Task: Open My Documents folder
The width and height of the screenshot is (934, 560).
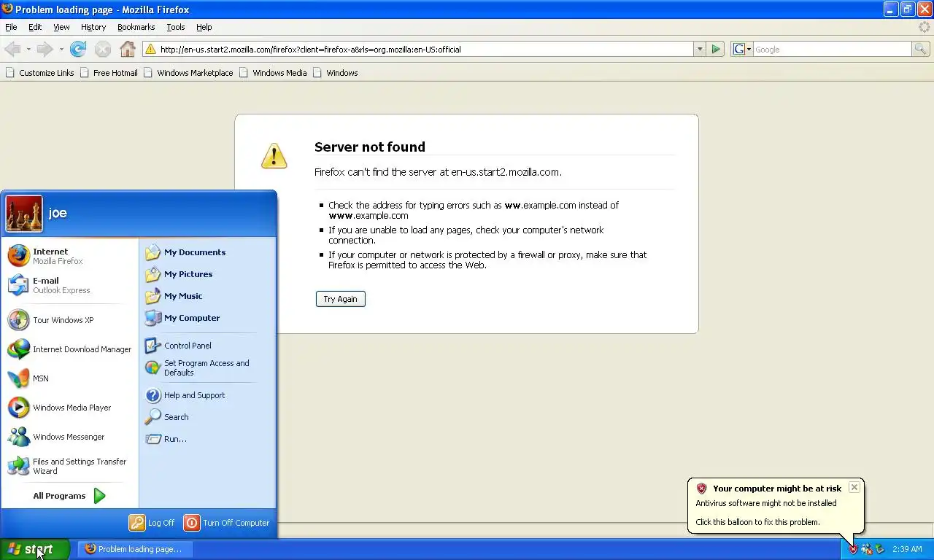Action: click(207, 252)
